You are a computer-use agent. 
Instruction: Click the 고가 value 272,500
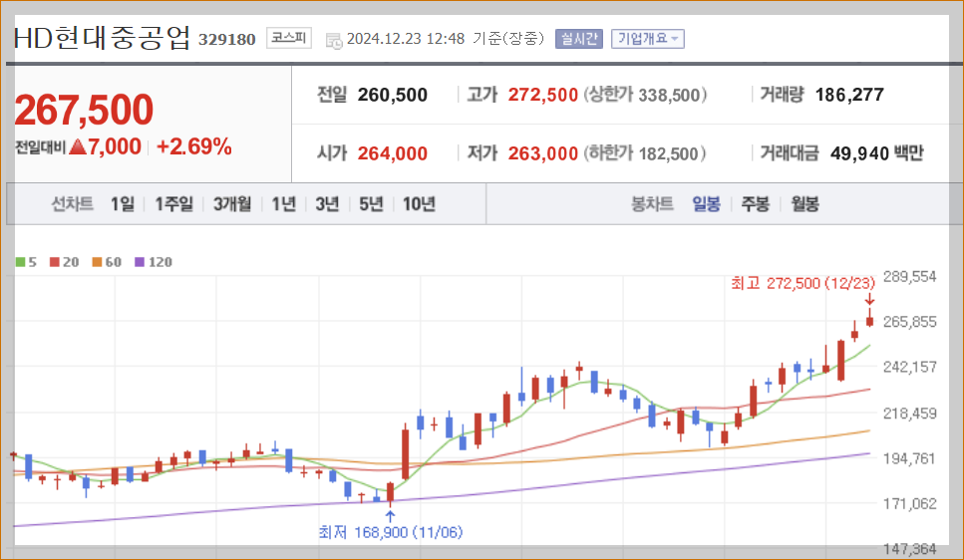click(543, 95)
